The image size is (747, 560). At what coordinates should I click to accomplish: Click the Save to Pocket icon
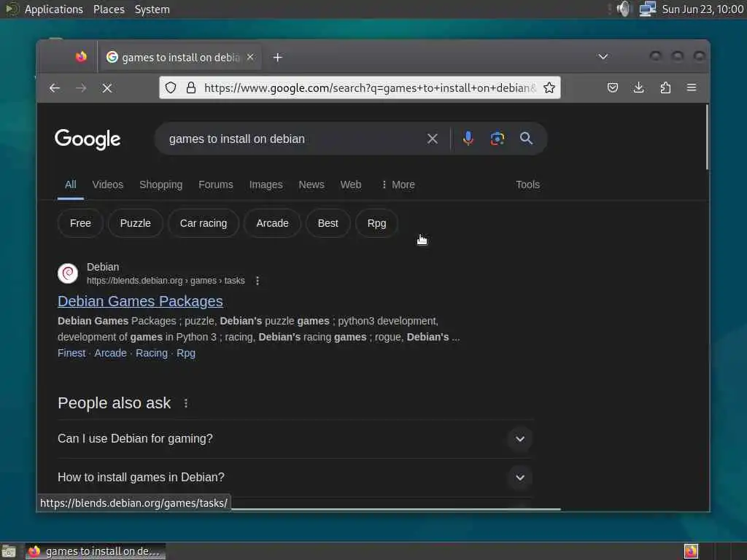tap(613, 87)
